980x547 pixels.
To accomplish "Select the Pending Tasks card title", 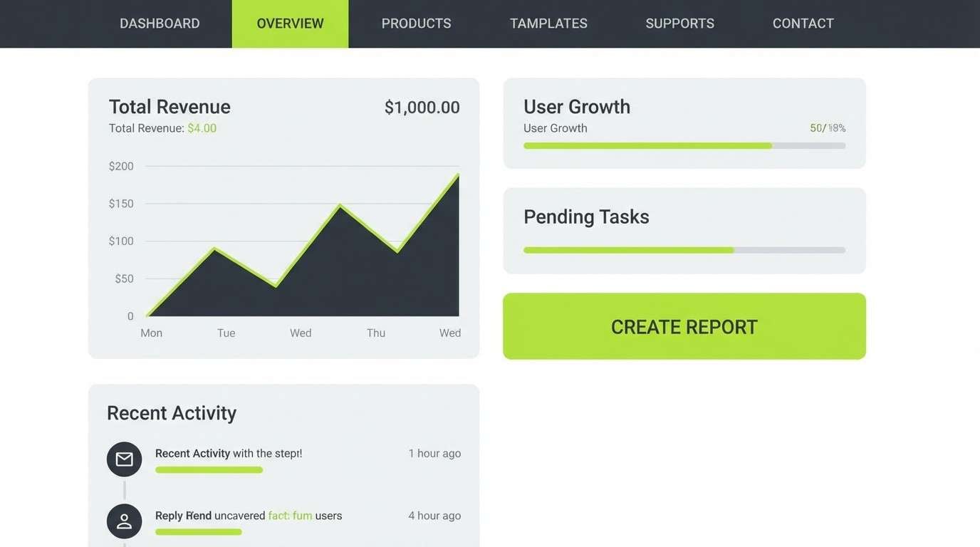I will pos(585,217).
